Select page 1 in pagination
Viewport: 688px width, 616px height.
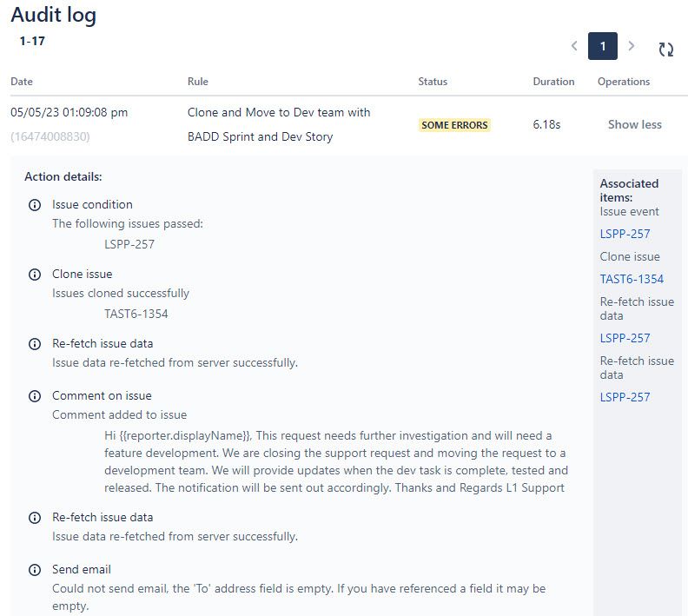coord(603,46)
